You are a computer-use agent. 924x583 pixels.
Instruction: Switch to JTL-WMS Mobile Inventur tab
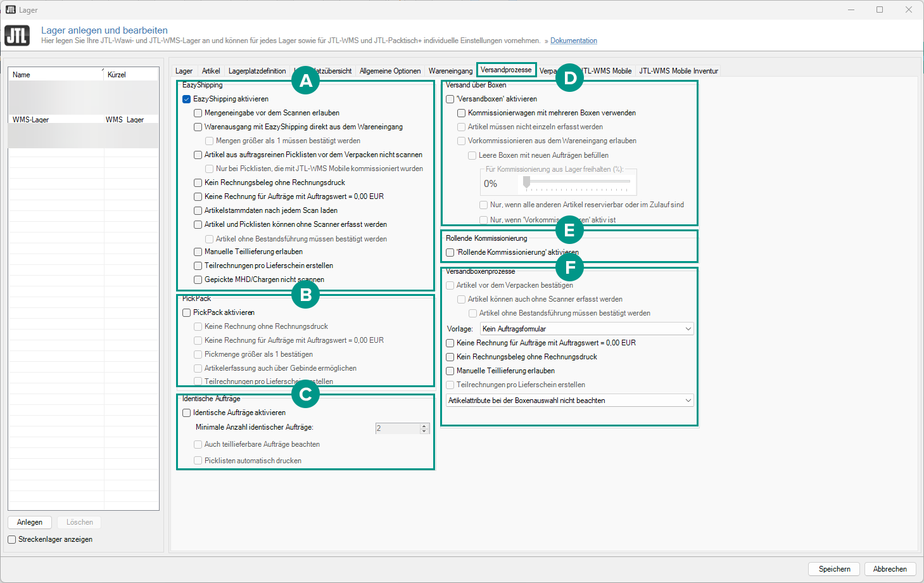tap(678, 71)
